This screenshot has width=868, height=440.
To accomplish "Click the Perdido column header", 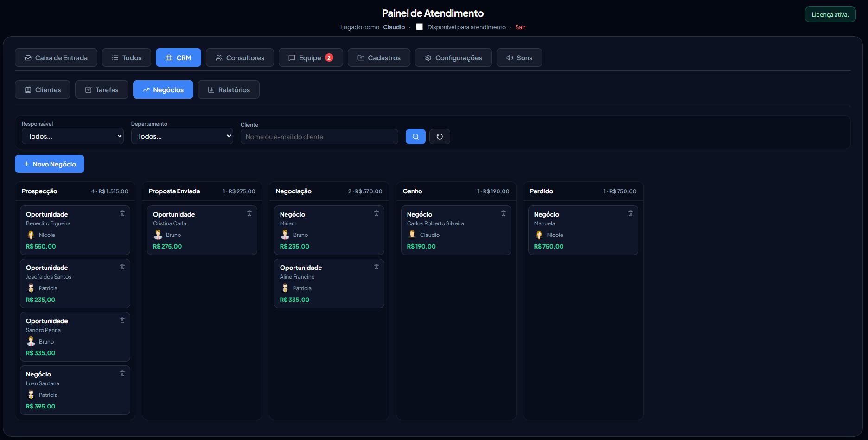I will click(x=583, y=191).
